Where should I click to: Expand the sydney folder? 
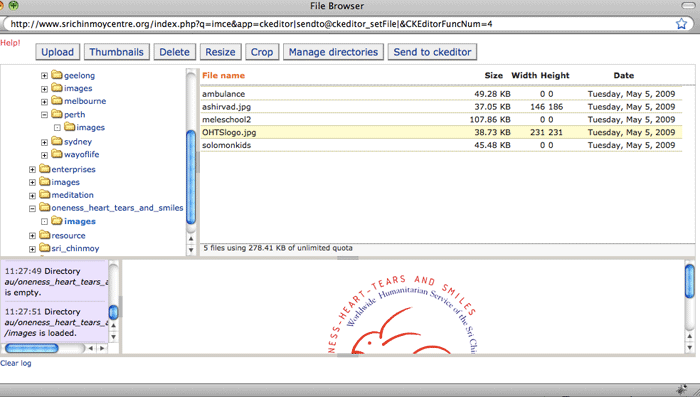click(44, 142)
